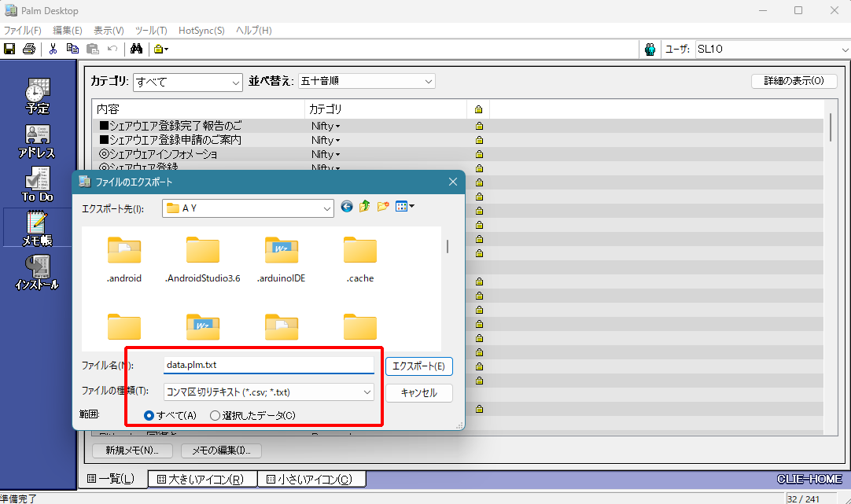This screenshot has width=851, height=504.
Task: Click lock icon on シェアウエア登録申請 row
Action: click(479, 140)
